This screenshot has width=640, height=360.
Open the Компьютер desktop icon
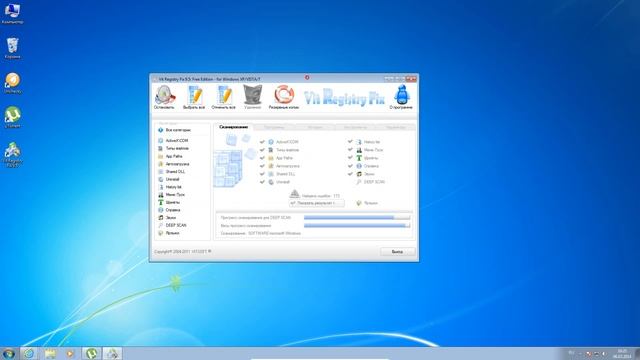pyautogui.click(x=12, y=13)
